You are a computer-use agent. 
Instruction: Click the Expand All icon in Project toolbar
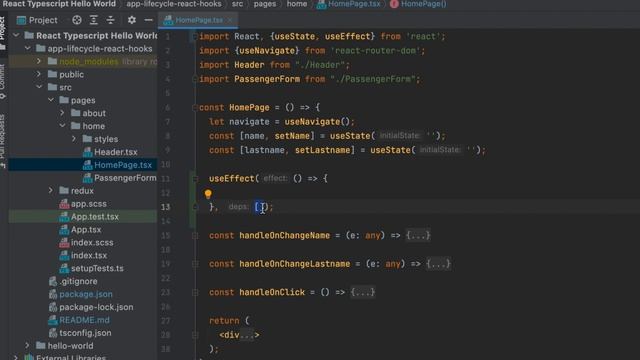pos(93,20)
